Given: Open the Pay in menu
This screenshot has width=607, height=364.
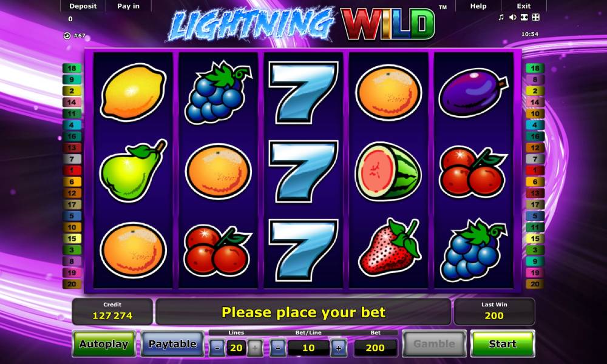Looking at the screenshot, I should coord(128,6).
